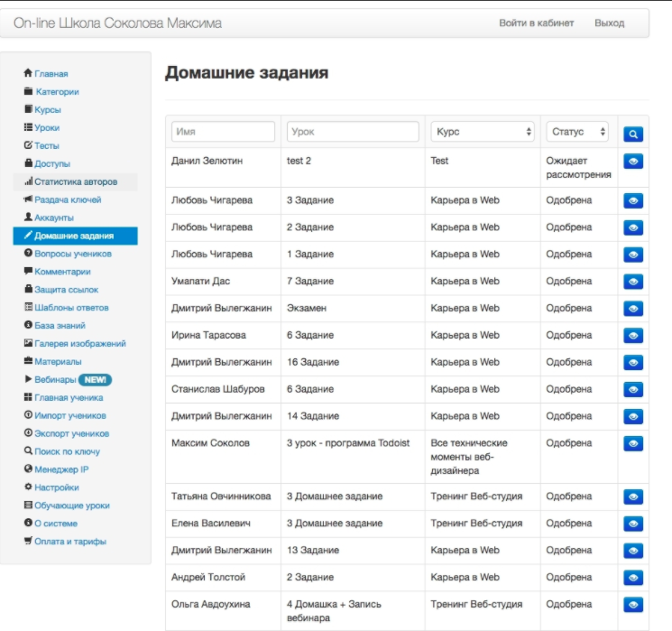The image size is (672, 631).
Task: Click the pencil icon beside Домашние задания
Action: [28, 235]
